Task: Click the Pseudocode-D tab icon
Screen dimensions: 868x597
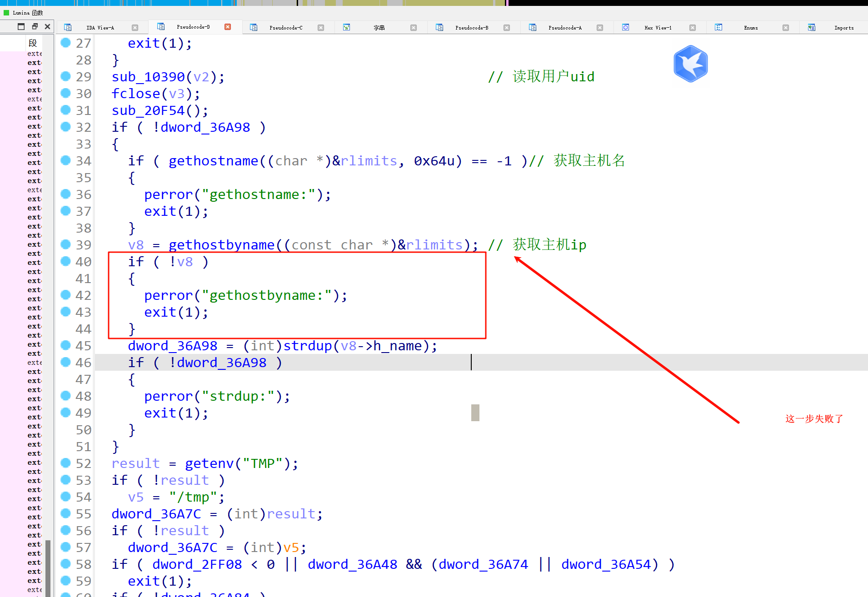Action: pyautogui.click(x=160, y=26)
